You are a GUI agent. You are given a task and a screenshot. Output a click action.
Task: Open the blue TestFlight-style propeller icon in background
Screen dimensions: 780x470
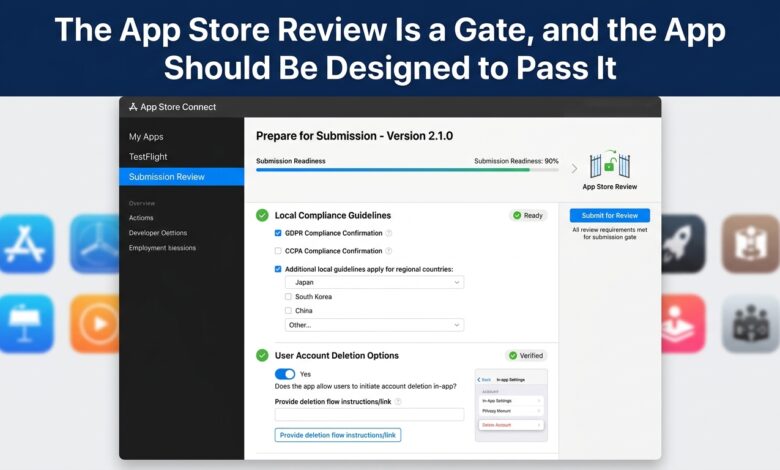(95, 244)
